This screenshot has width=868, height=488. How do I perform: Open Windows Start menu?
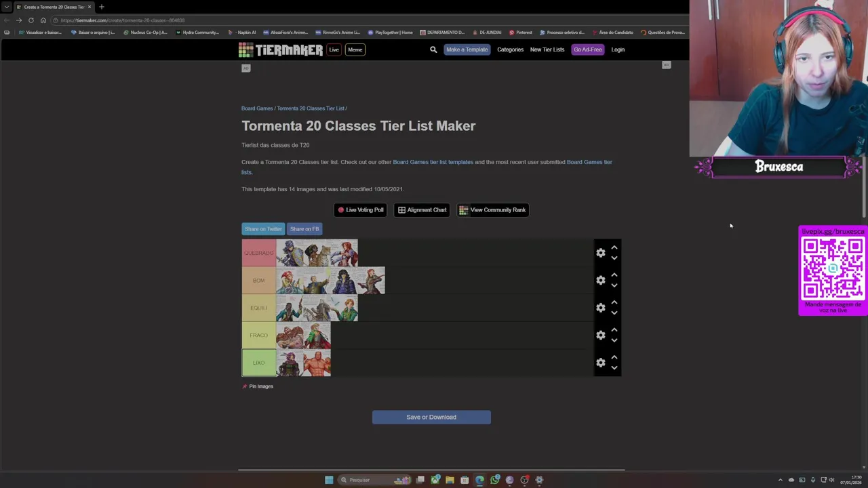329,480
